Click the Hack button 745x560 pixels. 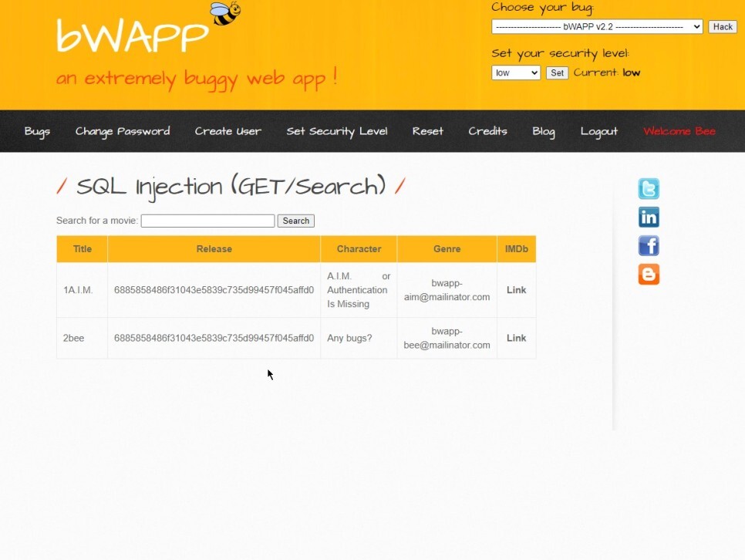(722, 27)
